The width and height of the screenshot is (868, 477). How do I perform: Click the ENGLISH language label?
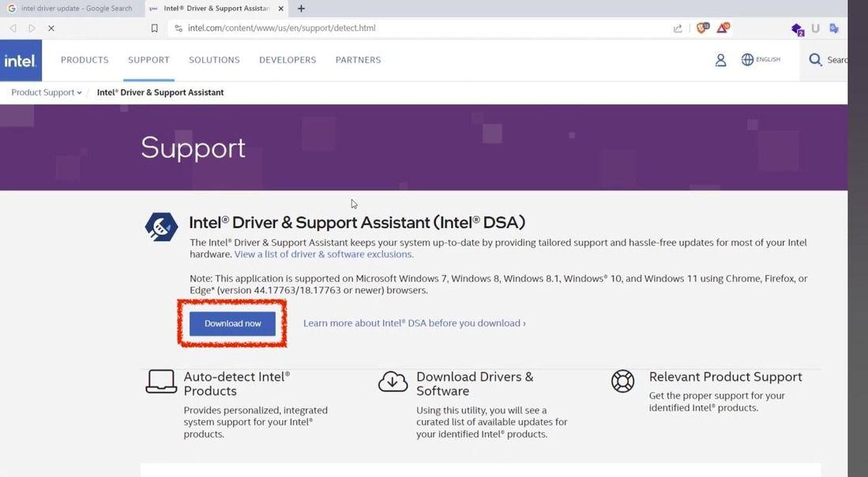(x=768, y=60)
